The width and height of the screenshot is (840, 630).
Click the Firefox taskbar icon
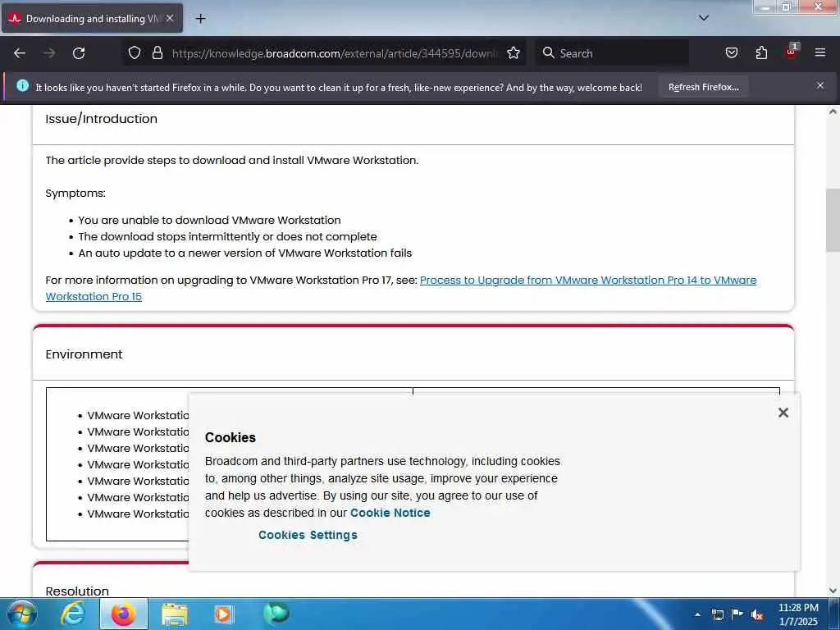pyautogui.click(x=124, y=614)
